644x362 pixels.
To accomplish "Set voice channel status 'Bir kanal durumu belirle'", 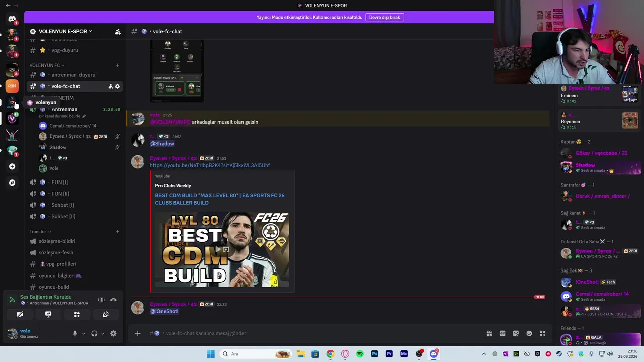I will click(62, 116).
